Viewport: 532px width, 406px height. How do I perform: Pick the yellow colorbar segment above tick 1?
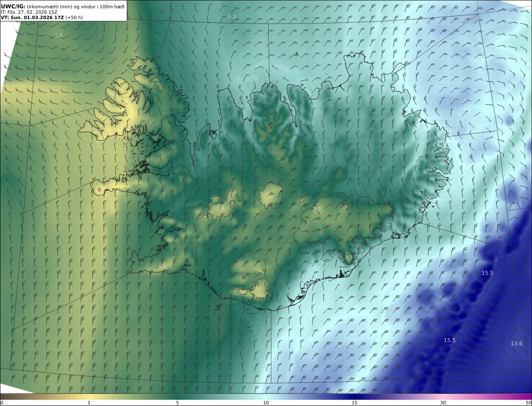click(x=89, y=396)
